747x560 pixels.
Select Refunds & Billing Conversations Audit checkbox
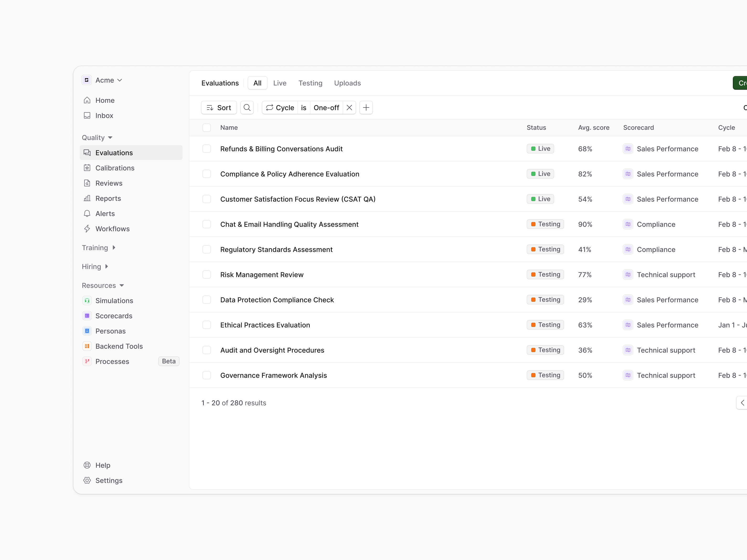pyautogui.click(x=206, y=149)
